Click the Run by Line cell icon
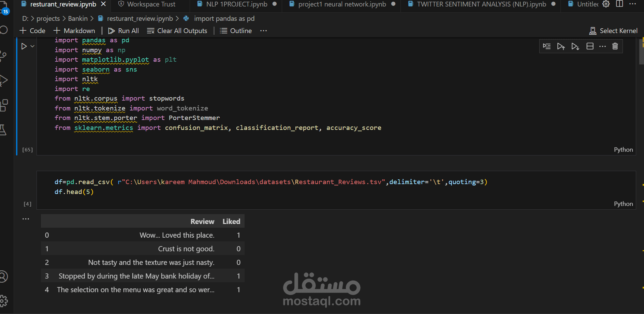Screen dimensions: 644x314 click(547, 46)
